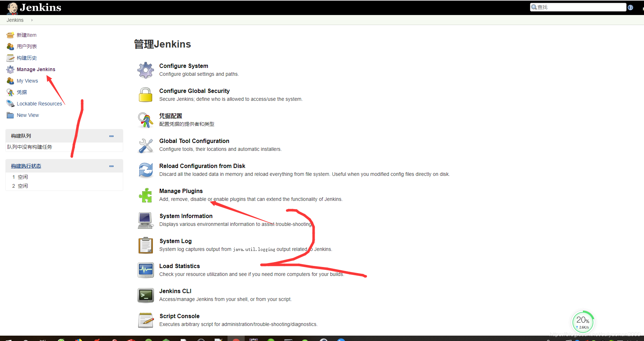644x341 pixels.
Task: Open Global Tool Configuration link
Action: [x=194, y=141]
